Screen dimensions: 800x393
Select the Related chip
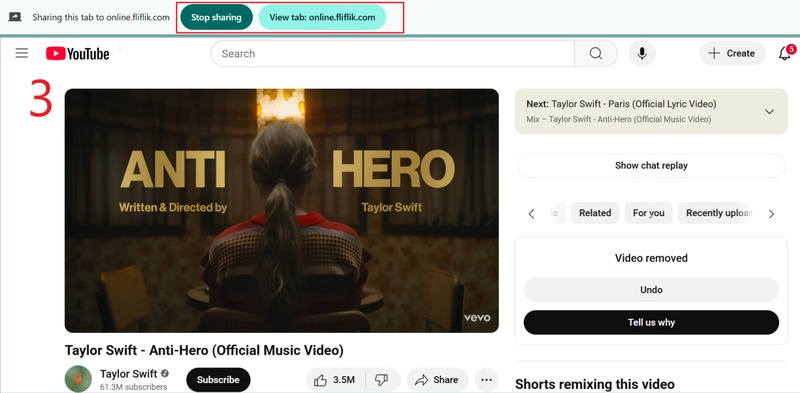[595, 213]
